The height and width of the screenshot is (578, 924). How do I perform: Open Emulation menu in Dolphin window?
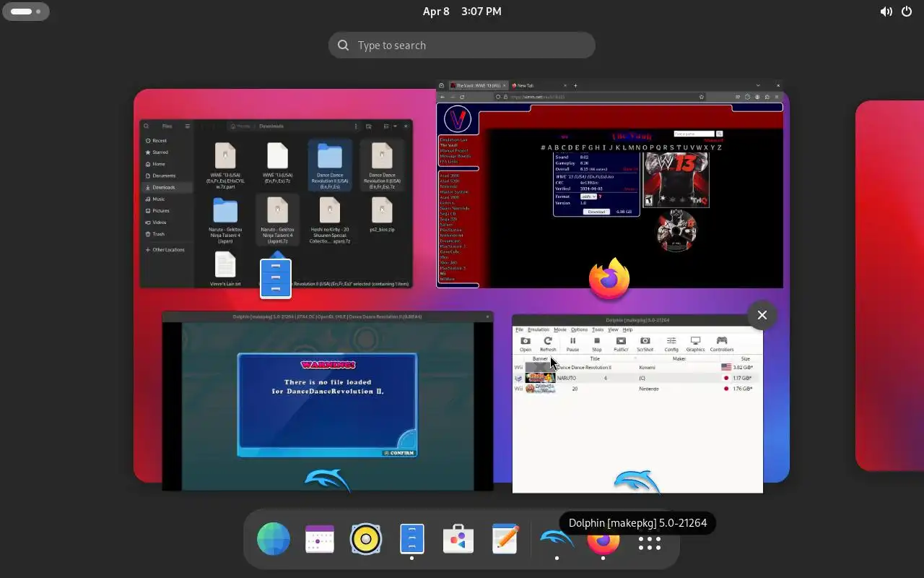point(539,329)
